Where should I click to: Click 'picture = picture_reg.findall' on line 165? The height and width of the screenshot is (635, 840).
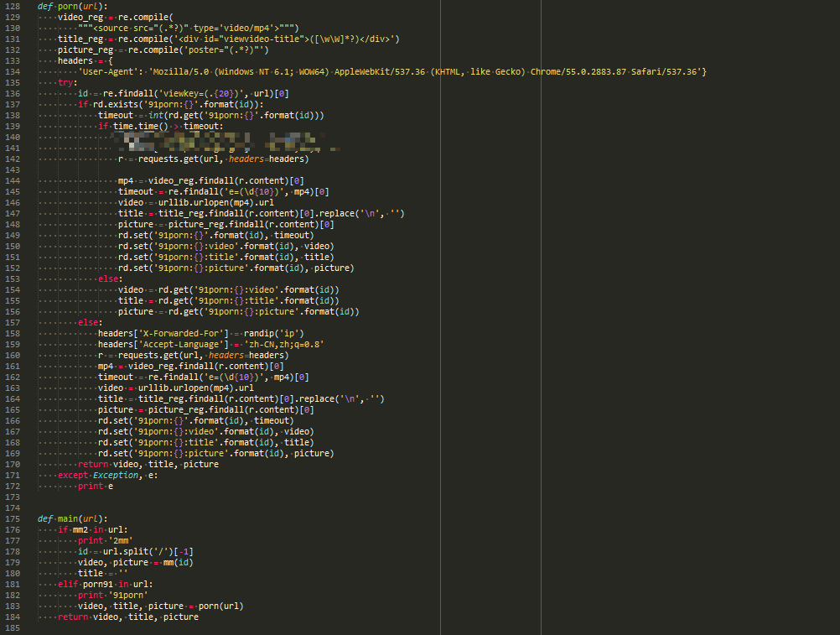pos(205,410)
